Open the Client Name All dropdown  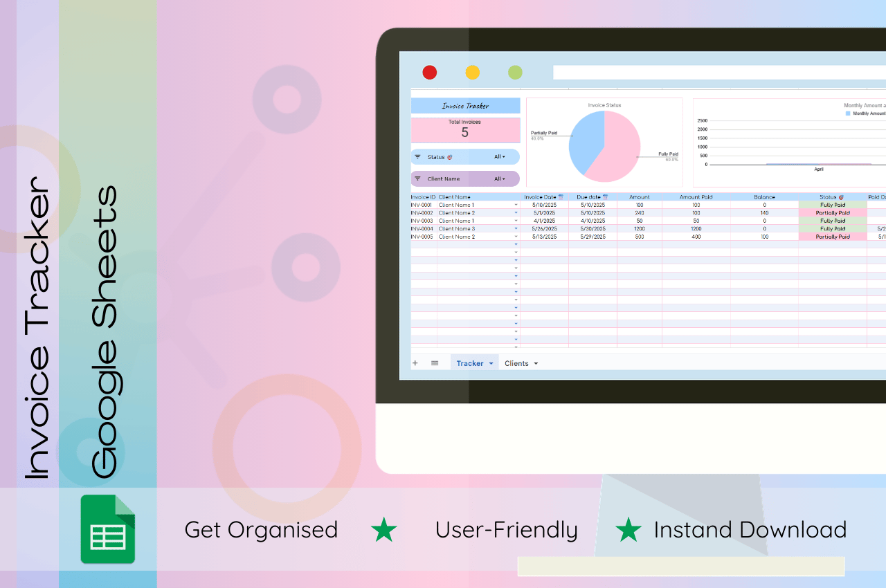499,178
